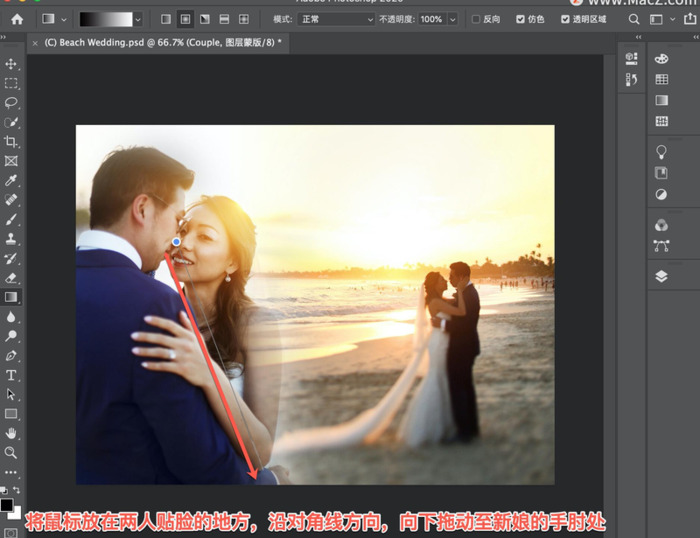Select the Clone Stamp tool
The image size is (700, 538).
(11, 239)
